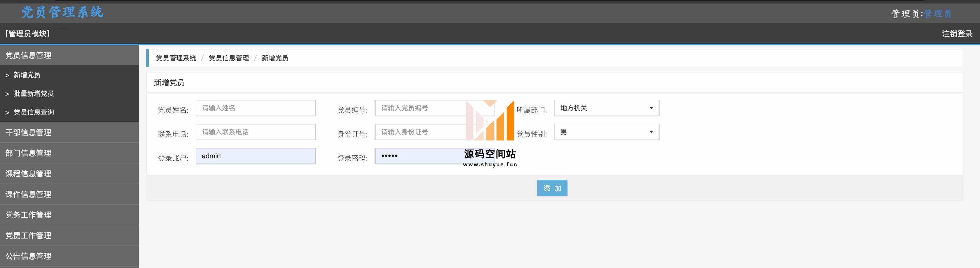
Task: Open the 所属部门 dropdown showing 地方机关
Action: point(606,108)
